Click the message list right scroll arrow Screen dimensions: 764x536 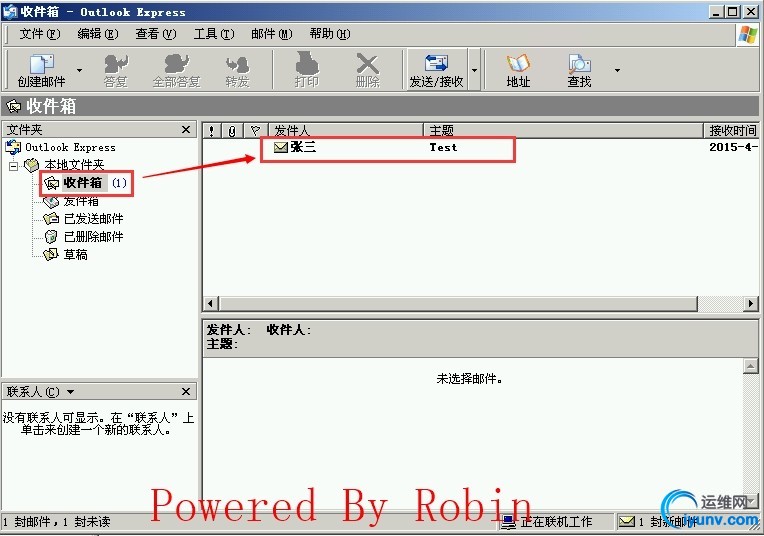click(751, 304)
